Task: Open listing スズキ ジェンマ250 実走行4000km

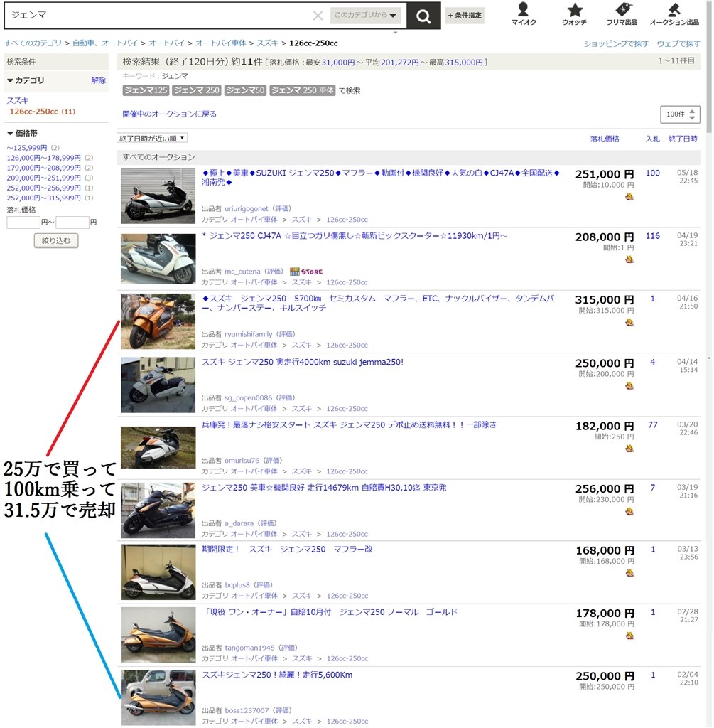Action: (303, 362)
